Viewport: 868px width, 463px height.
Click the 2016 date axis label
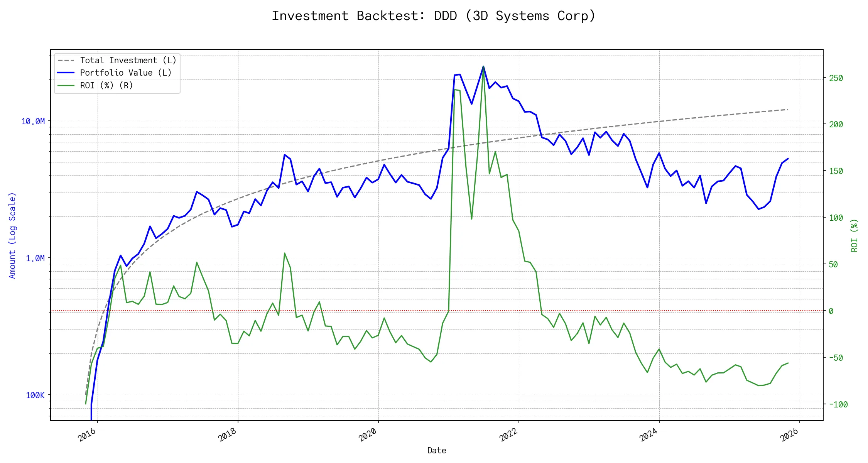(87, 435)
